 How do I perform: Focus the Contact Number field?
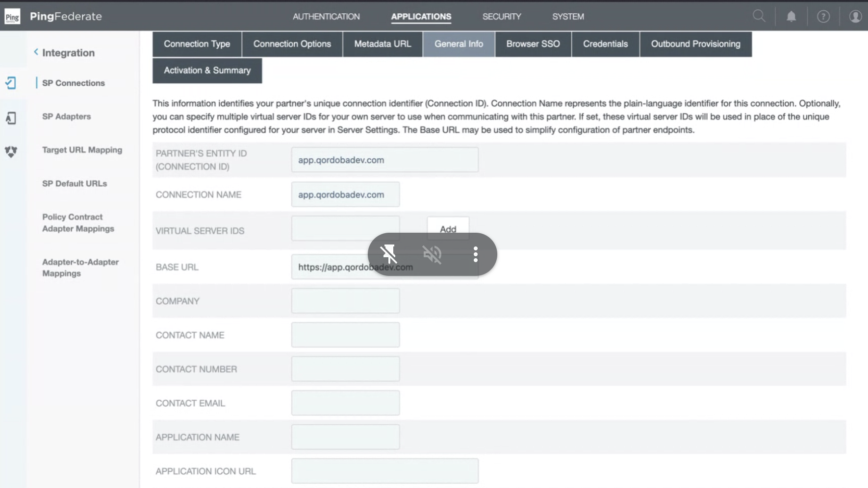click(346, 369)
